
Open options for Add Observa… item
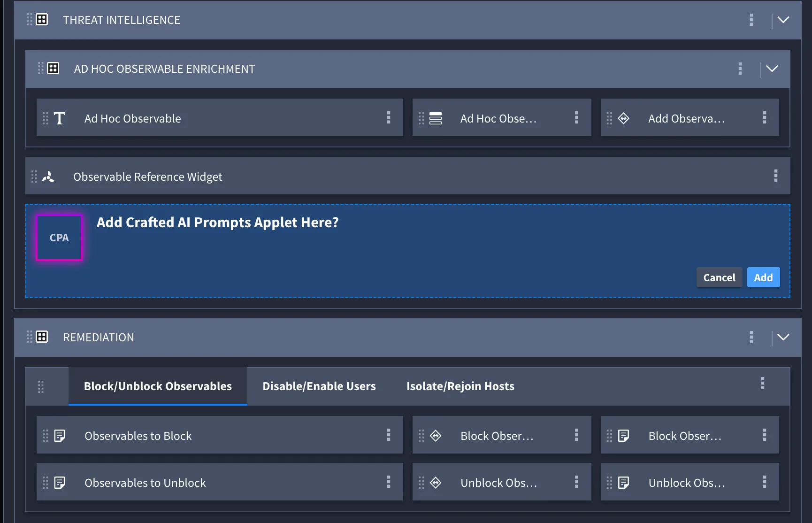point(765,117)
